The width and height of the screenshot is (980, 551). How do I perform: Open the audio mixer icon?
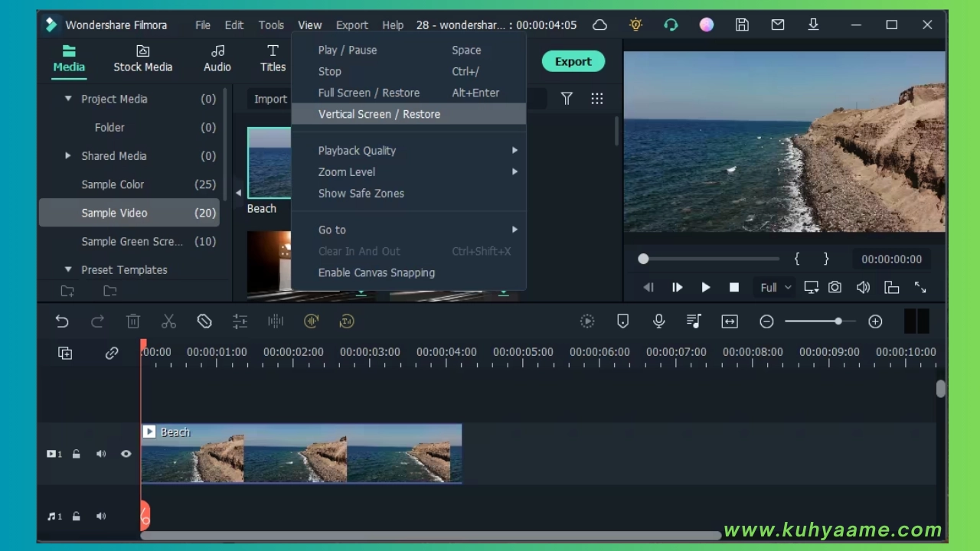(x=694, y=321)
